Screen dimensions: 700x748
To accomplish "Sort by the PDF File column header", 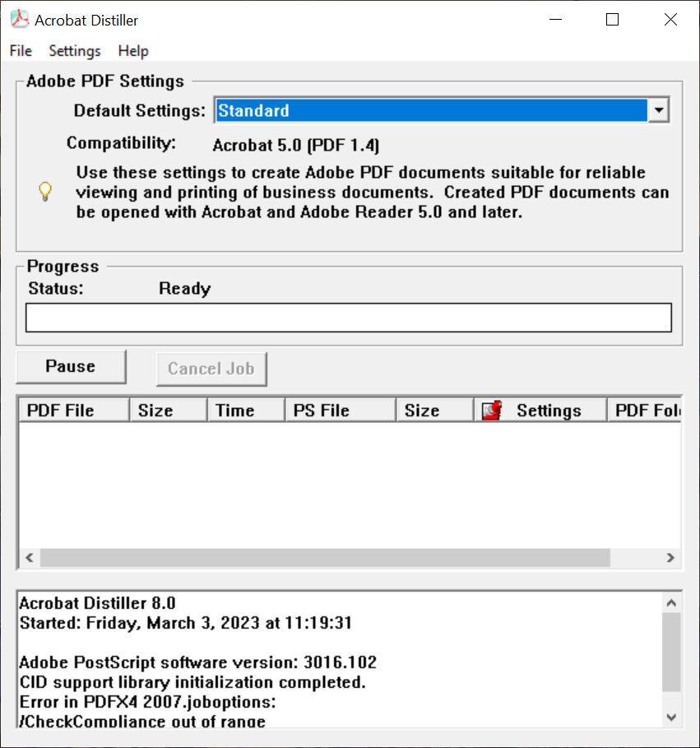I will (x=74, y=411).
